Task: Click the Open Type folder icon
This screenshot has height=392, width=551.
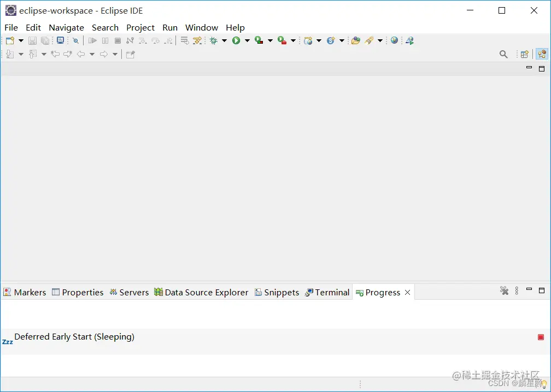Action: 356,41
